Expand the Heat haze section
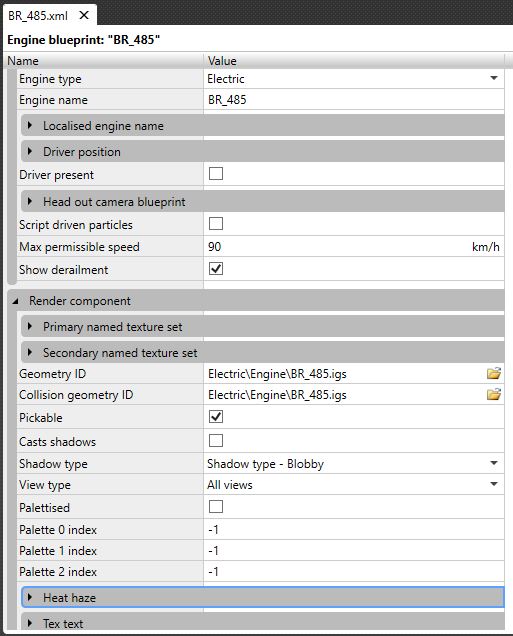 [x=30, y=597]
